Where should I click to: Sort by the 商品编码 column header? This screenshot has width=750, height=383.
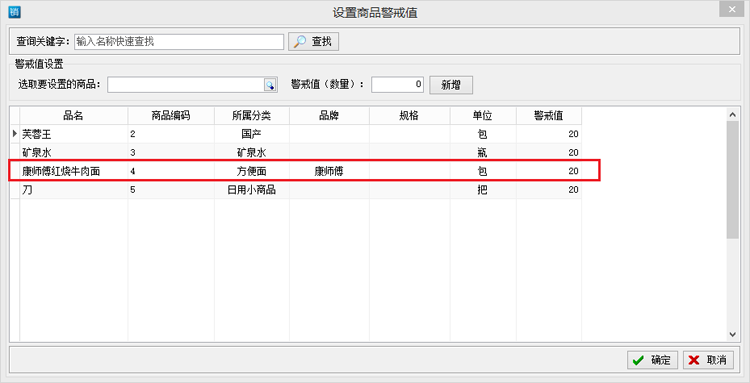(x=171, y=116)
